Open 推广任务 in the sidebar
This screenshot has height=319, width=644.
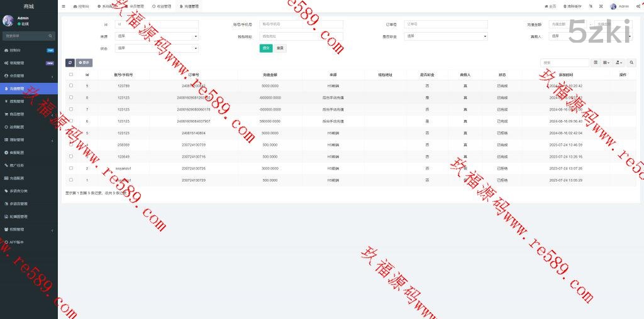pyautogui.click(x=29, y=165)
